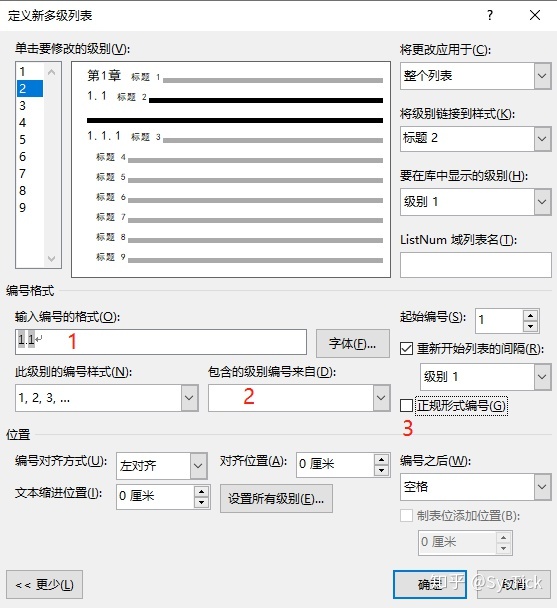Click the ListNum 域列表名 input field
557x608 pixels.
[476, 265]
